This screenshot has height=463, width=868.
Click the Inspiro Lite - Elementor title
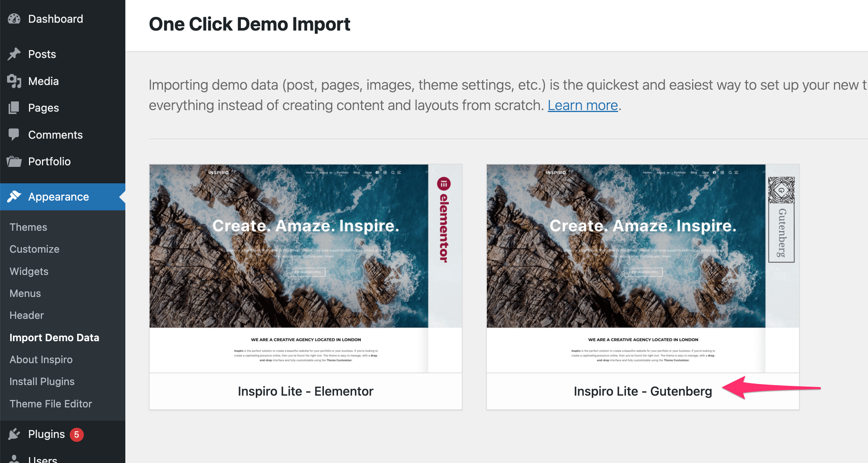(306, 391)
